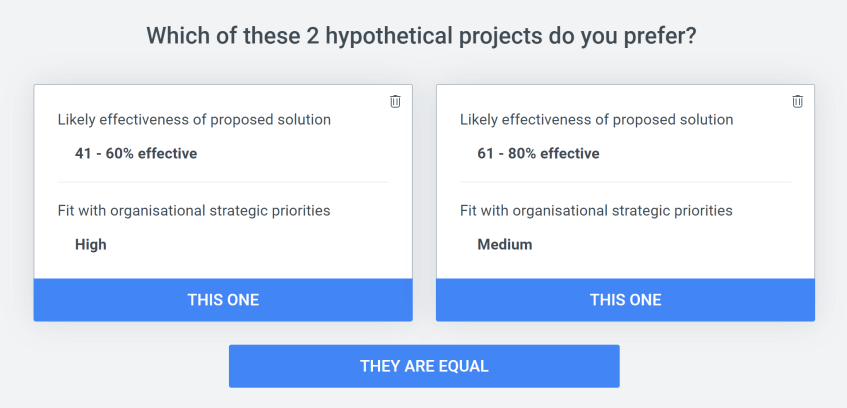Click the divider line in the left card
This screenshot has width=847, height=408.
click(223, 182)
